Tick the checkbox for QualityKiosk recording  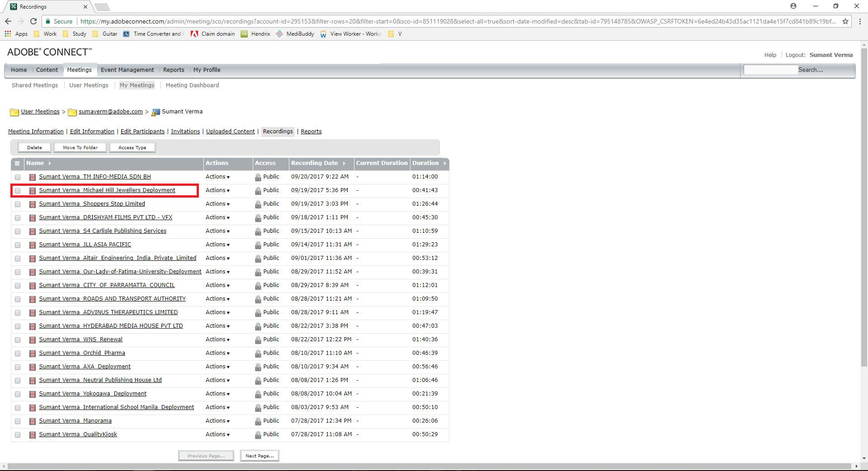18,435
